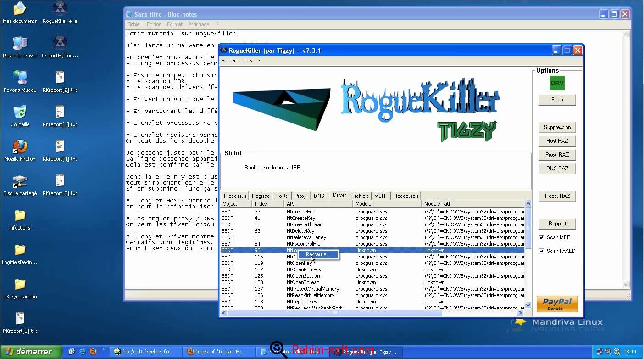Click the démarrer start button
The image size is (644, 359).
(x=30, y=352)
